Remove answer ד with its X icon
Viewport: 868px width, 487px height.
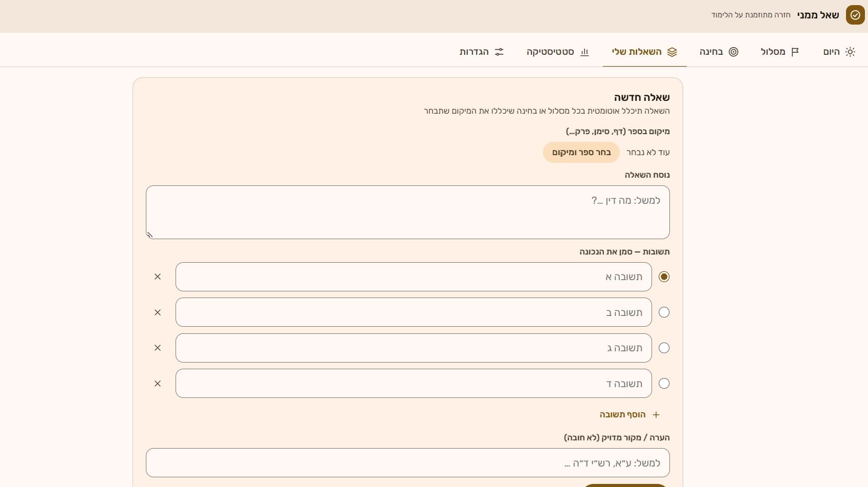click(158, 384)
